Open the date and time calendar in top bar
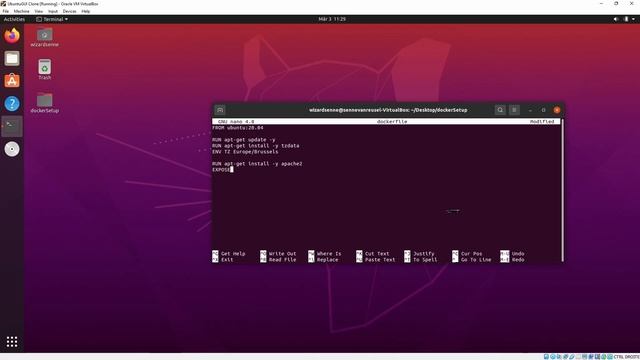The width and height of the screenshot is (640, 360). [332, 19]
